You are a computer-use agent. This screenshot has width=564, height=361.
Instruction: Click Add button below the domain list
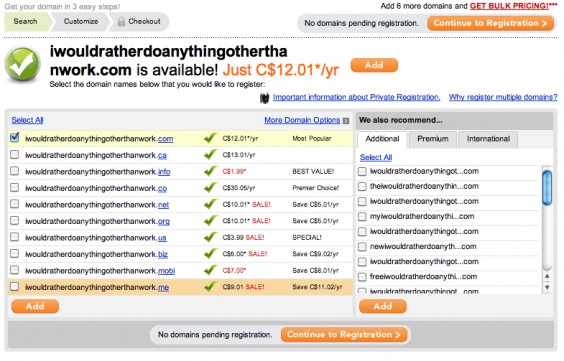tap(35, 306)
